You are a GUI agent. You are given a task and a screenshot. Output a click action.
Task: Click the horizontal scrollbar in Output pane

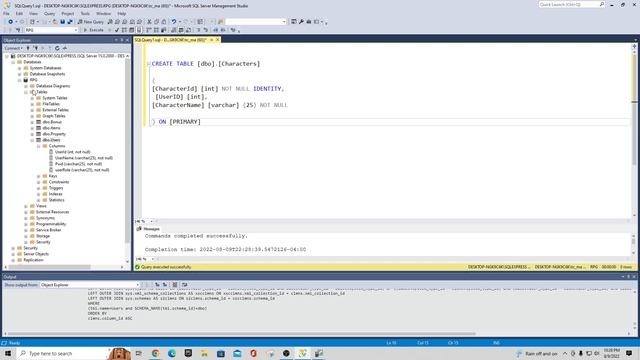(242, 333)
